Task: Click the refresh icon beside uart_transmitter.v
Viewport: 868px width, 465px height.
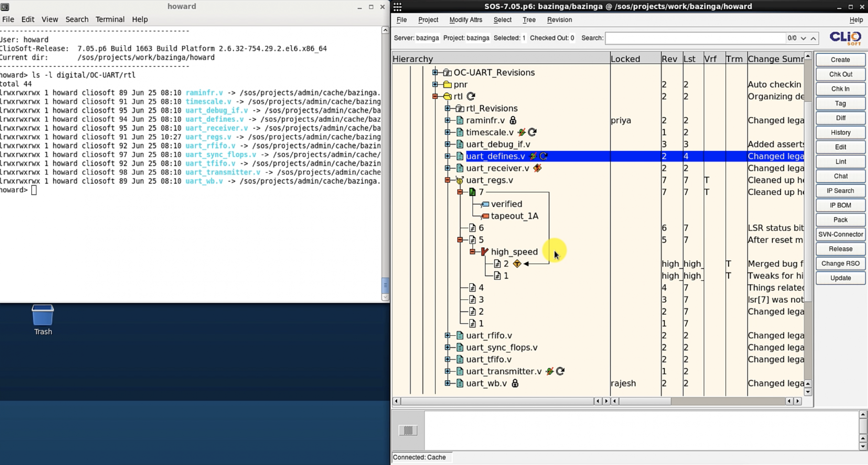Action: 560,371
